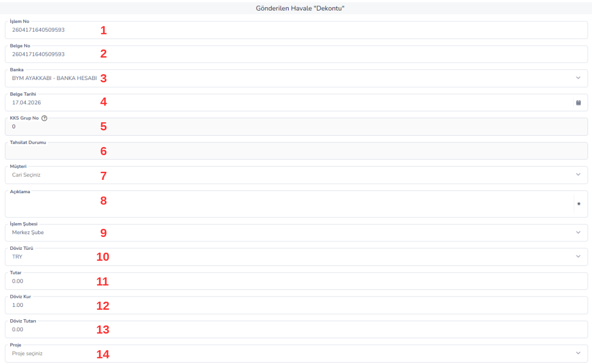The height and width of the screenshot is (364, 592).
Task: Click the Belge Tarihi date field
Action: (296, 102)
